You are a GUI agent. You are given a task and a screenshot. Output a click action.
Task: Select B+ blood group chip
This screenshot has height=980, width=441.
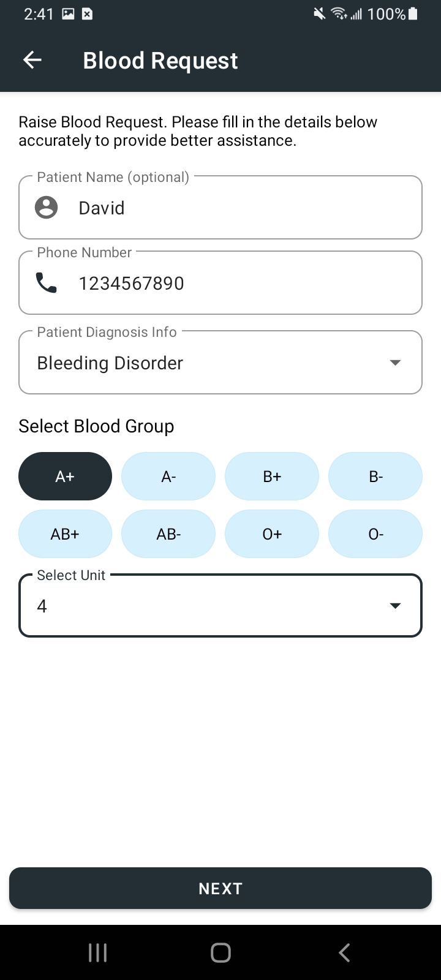(272, 477)
